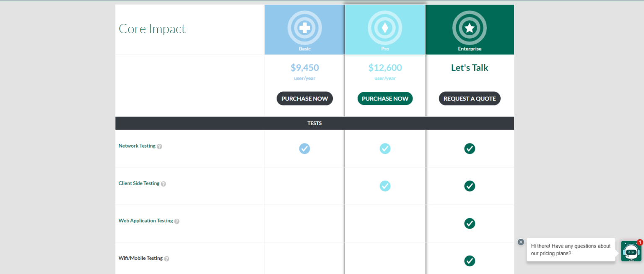
Task: Click the Pro plan diamond icon
Action: click(385, 28)
